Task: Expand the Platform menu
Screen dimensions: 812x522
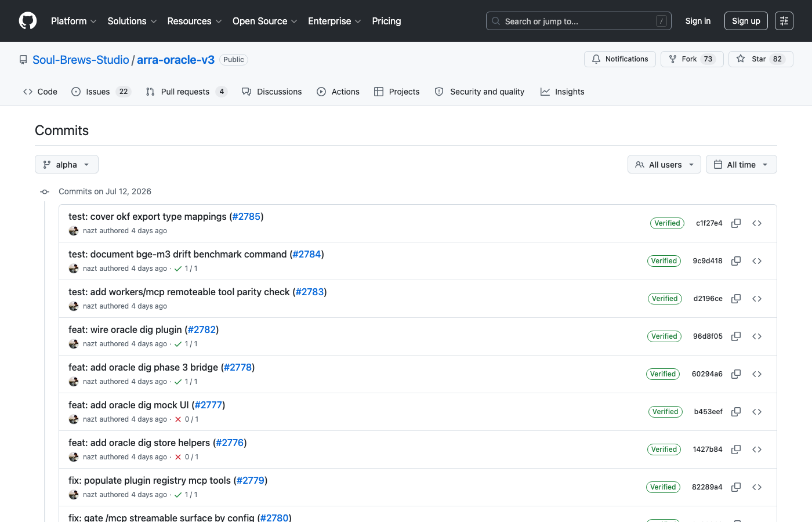Action: point(74,21)
